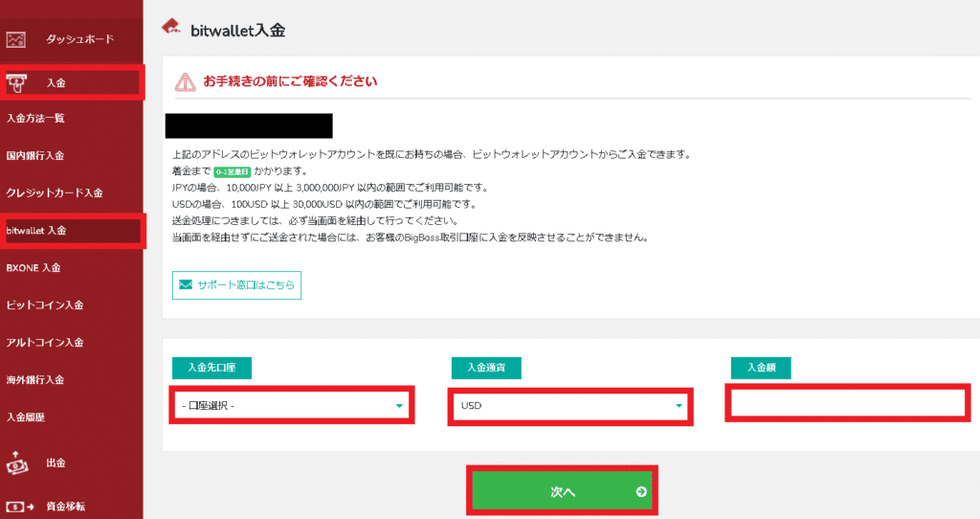The height and width of the screenshot is (519, 980).
Task: Go to クレジットカード入金
Action: 55,193
